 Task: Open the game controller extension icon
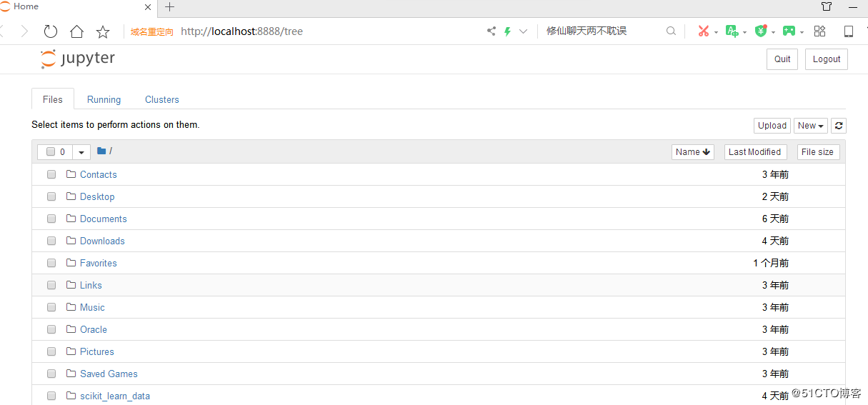789,31
